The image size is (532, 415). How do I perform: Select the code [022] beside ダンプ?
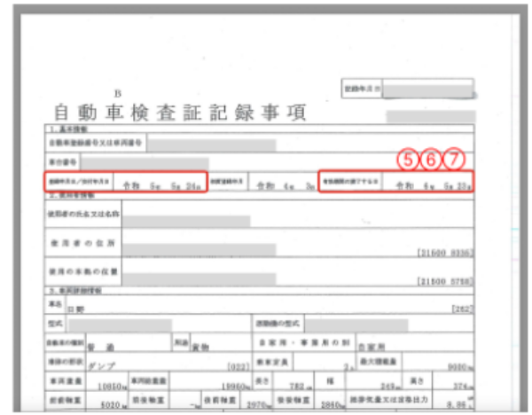239,367
